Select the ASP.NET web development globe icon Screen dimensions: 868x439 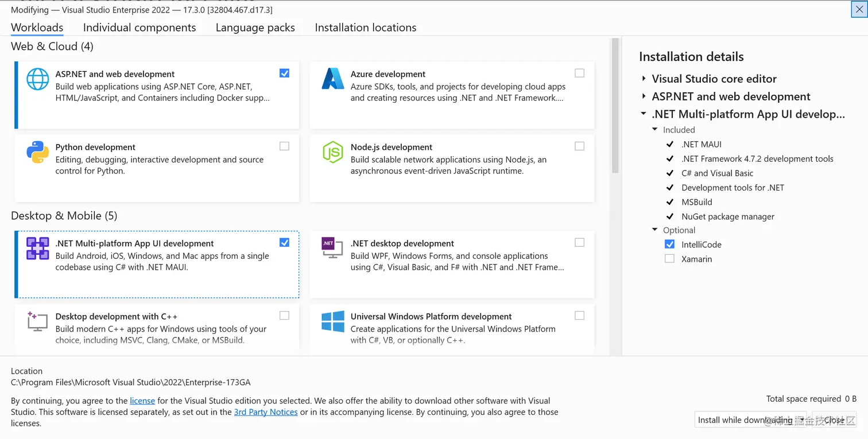click(37, 79)
